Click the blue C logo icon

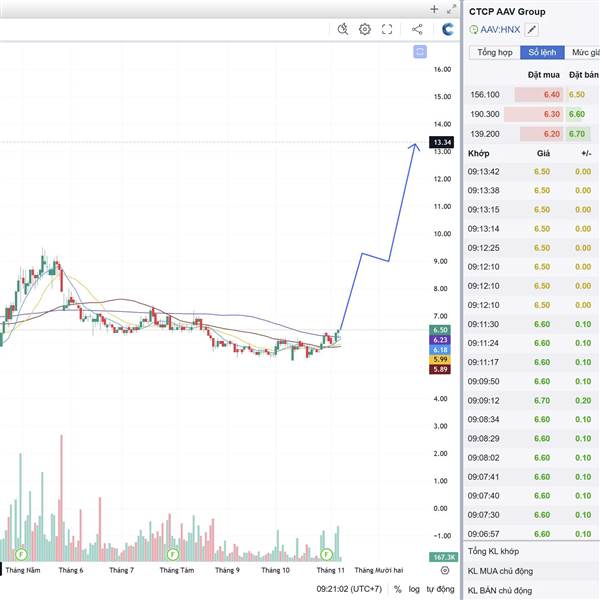pos(447,29)
